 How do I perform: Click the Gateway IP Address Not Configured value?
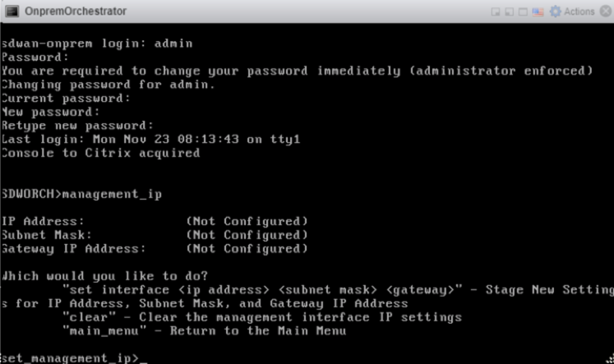(x=247, y=249)
